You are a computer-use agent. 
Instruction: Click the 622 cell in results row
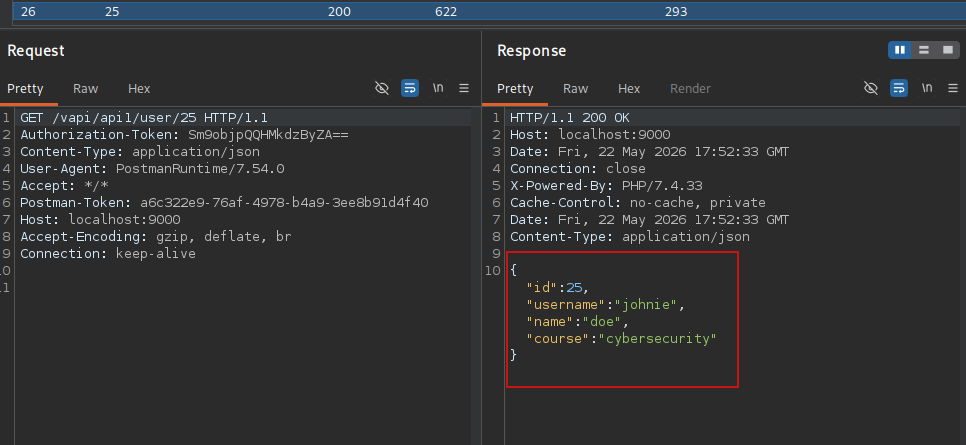(x=446, y=12)
